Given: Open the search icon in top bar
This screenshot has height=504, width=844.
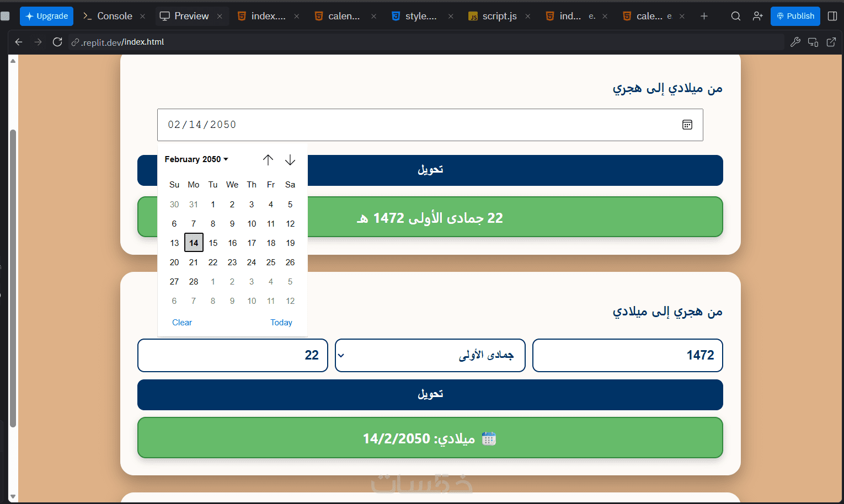Looking at the screenshot, I should 735,16.
